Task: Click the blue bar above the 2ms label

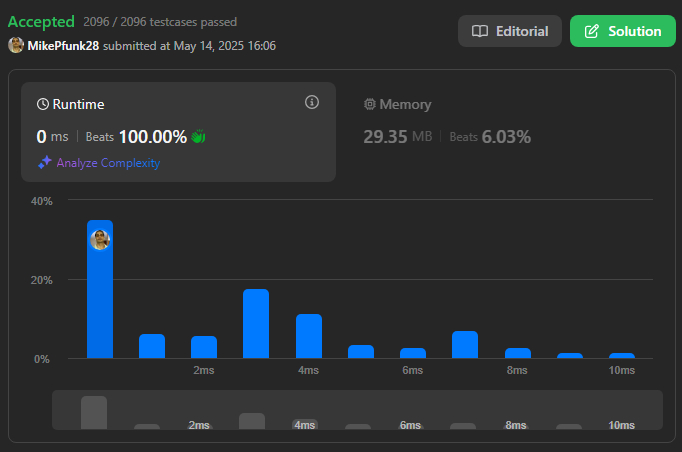Action: [x=204, y=347]
